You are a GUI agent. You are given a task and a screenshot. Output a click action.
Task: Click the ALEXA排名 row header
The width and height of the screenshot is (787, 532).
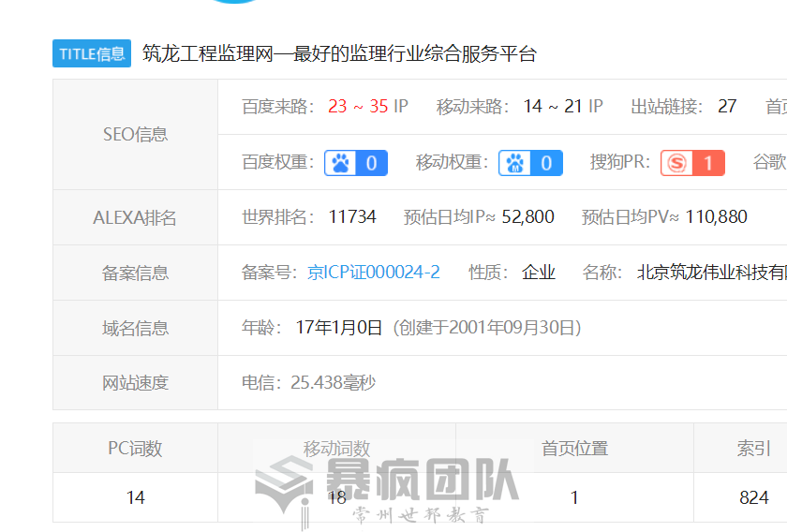(x=136, y=217)
